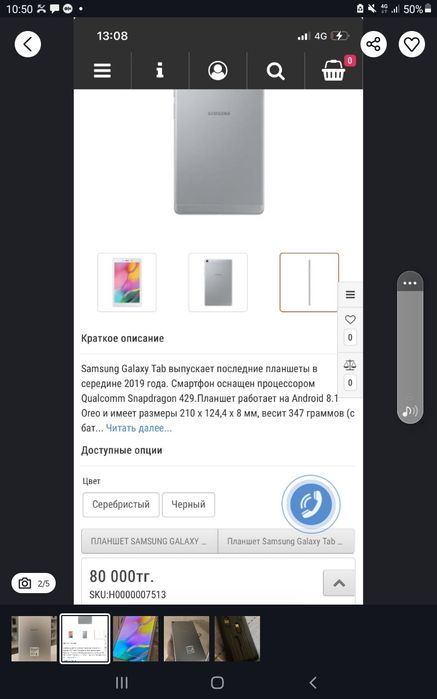Select the colorful tablet front thumbnail
The height and width of the screenshot is (699, 437).
click(127, 282)
